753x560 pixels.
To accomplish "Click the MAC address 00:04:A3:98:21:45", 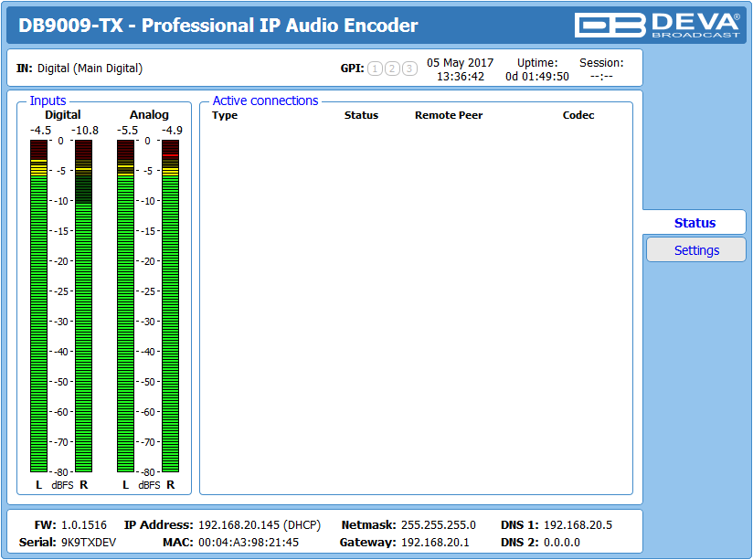I will tap(249, 543).
